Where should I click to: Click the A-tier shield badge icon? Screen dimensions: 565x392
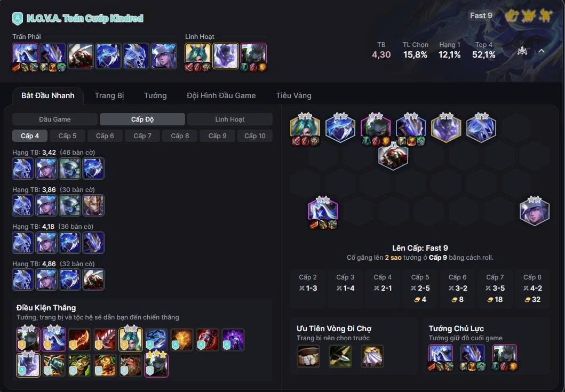coord(17,18)
